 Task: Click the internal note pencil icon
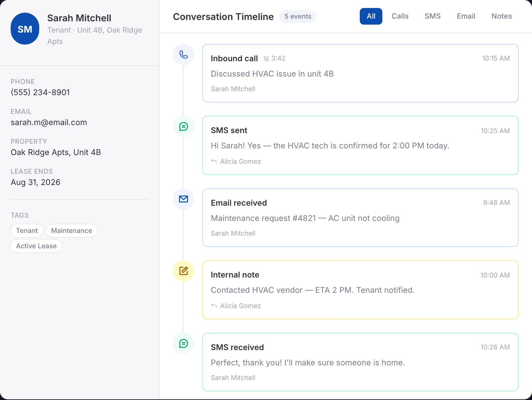point(183,271)
